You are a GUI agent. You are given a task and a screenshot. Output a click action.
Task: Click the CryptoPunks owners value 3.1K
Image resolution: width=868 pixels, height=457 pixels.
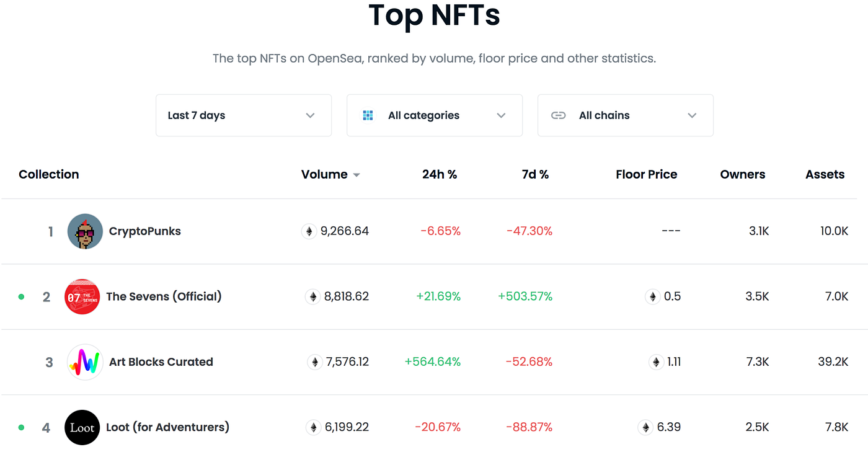tap(759, 231)
